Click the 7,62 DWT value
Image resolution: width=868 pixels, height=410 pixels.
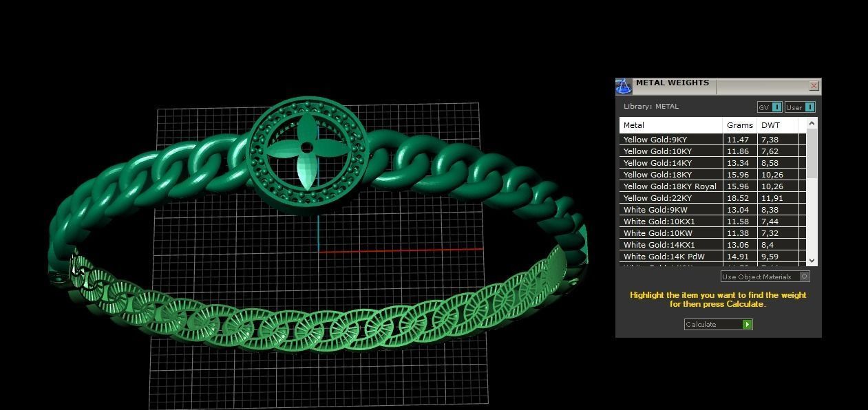[x=770, y=151]
